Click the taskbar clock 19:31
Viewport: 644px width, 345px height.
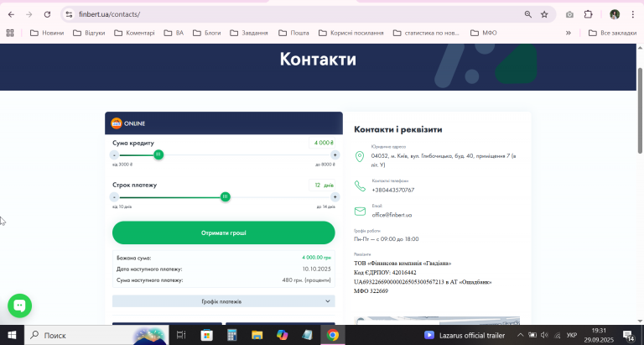(x=599, y=331)
